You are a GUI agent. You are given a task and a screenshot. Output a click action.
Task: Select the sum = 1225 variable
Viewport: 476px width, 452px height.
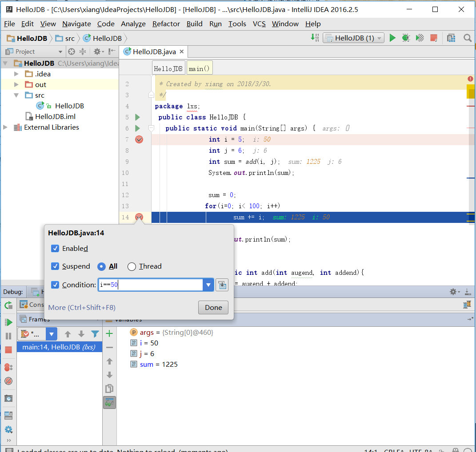[x=154, y=364]
